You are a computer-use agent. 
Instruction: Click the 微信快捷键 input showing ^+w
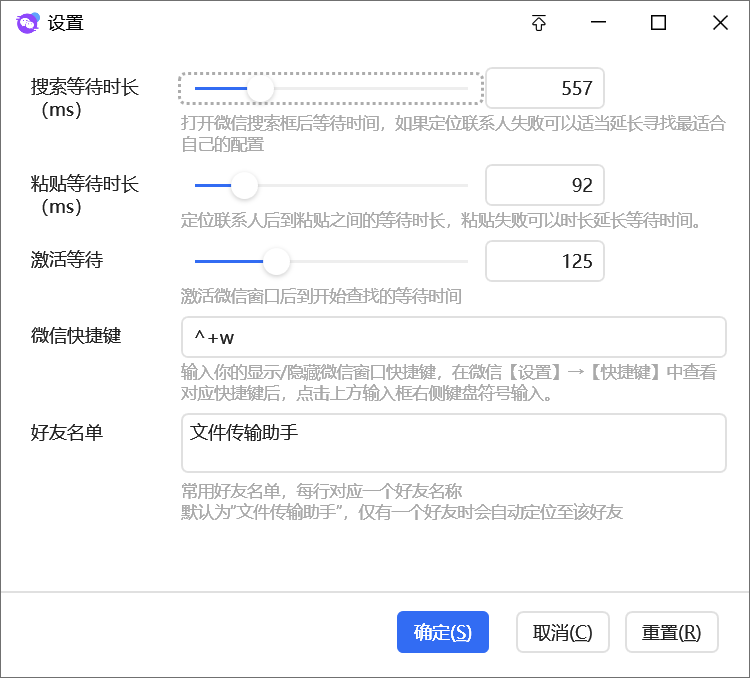tap(453, 337)
